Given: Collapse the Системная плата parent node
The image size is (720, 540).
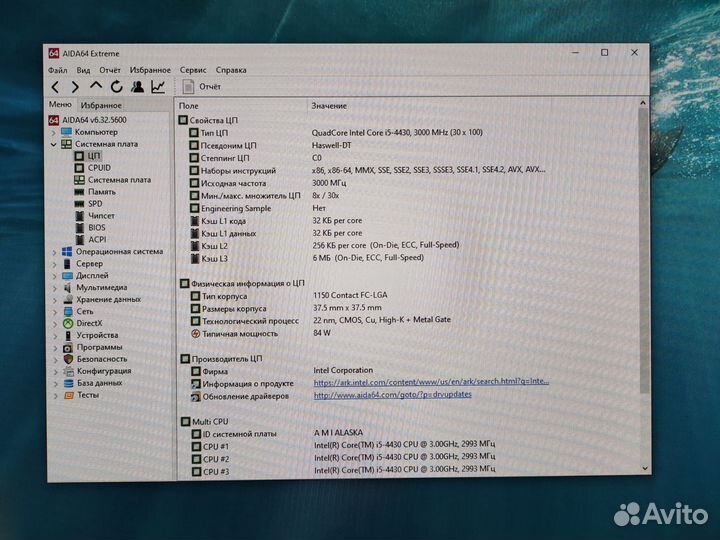Looking at the screenshot, I should pyautogui.click(x=53, y=145).
